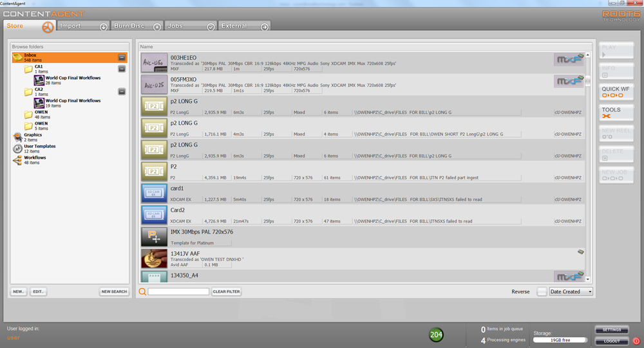This screenshot has height=348, width=644.
Task: Click the LOGOUT button
Action: coord(612,341)
